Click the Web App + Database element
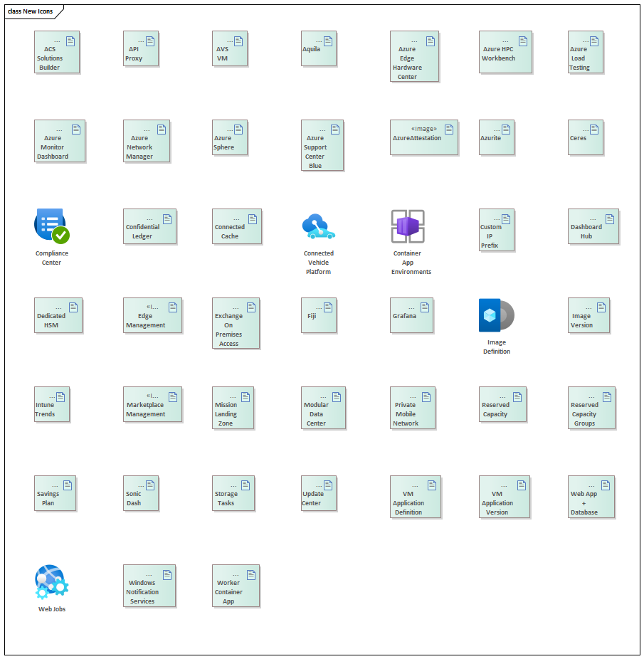Image resolution: width=644 pixels, height=659 pixels. (x=591, y=497)
